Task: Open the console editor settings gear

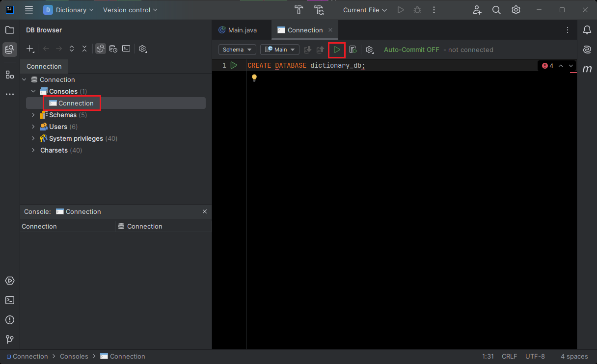Action: click(370, 50)
